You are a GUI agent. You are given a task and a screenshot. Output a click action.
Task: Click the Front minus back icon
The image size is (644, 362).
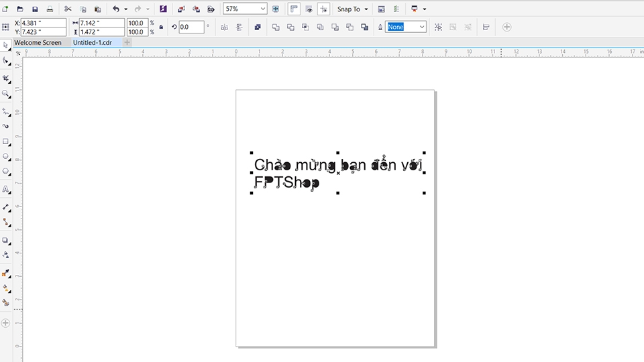click(335, 27)
